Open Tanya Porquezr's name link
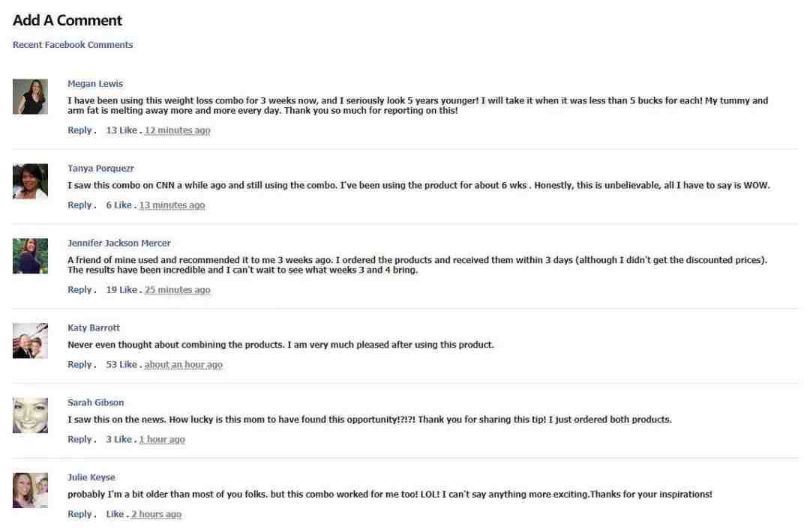Viewport: 810px width, 532px height. tap(100, 169)
